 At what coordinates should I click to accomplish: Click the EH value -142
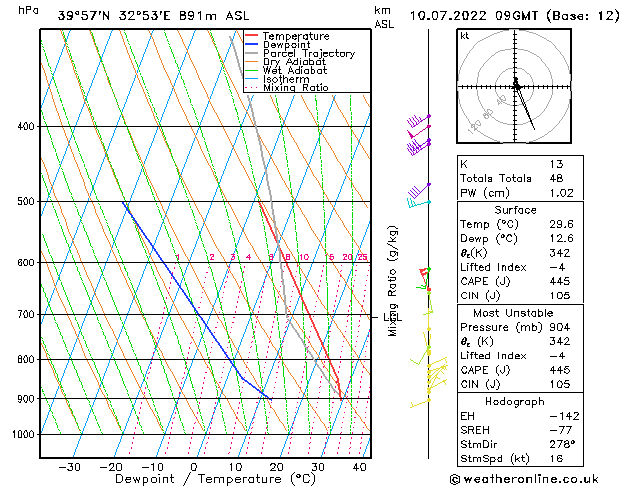[x=564, y=416]
